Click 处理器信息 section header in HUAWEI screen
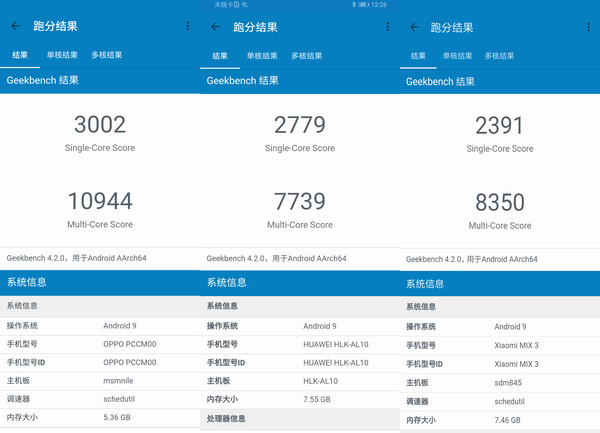 pos(300,419)
